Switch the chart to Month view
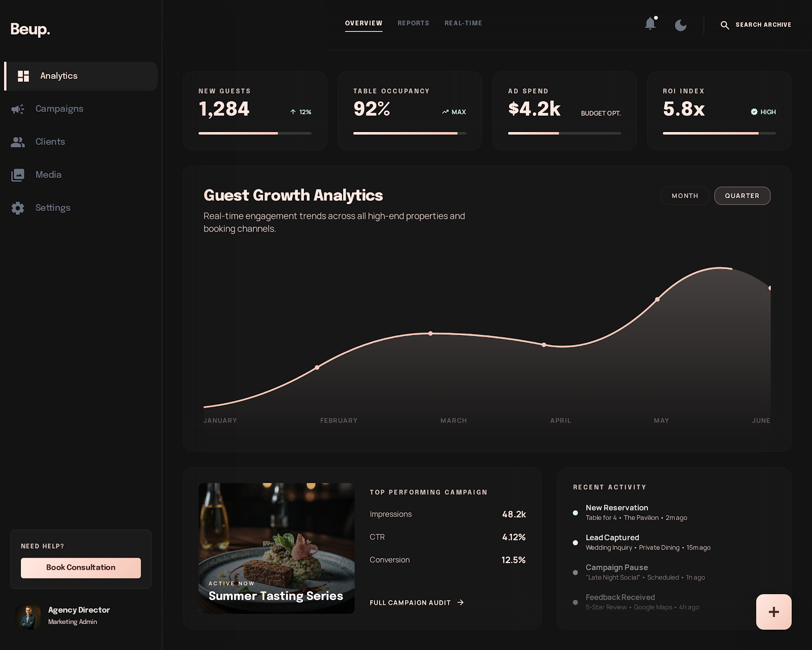This screenshot has height=650, width=812. [x=685, y=196]
